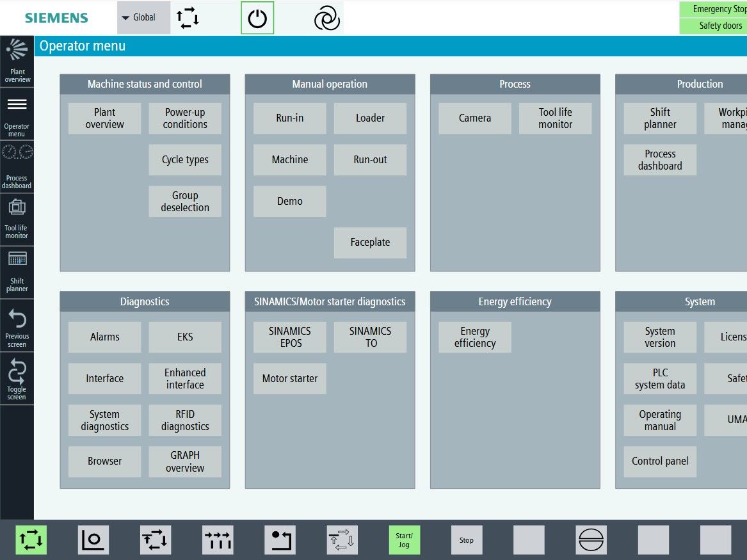Screen dimensions: 747x560
Task: Click the third bottom toolbar cycle arrows icon
Action: point(156,540)
